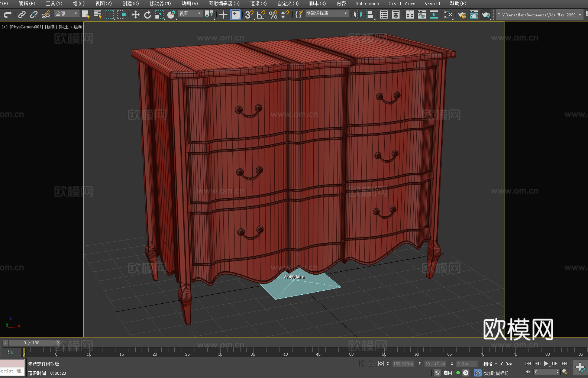Open the [粘土 + 边面] viewport style menu

tap(71, 27)
